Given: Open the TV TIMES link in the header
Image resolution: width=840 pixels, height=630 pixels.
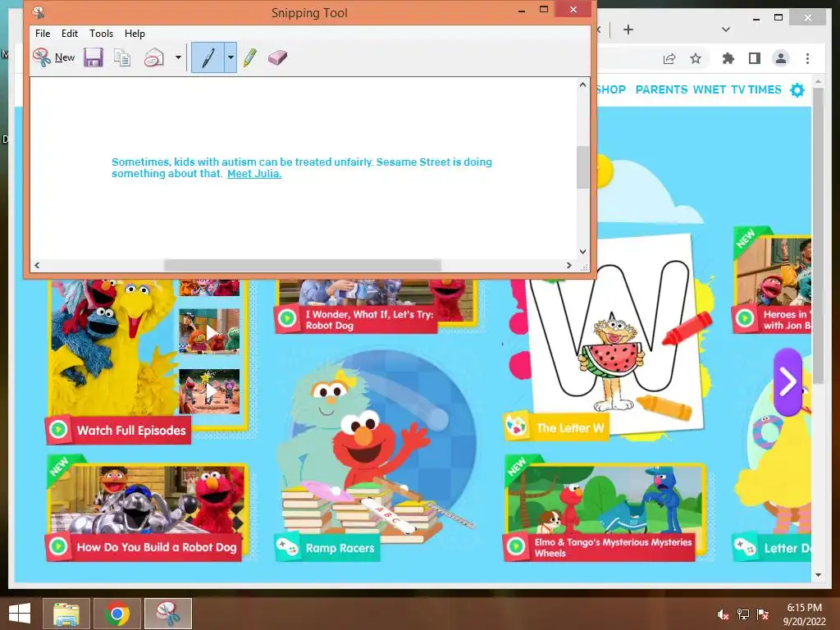Looking at the screenshot, I should [x=756, y=89].
